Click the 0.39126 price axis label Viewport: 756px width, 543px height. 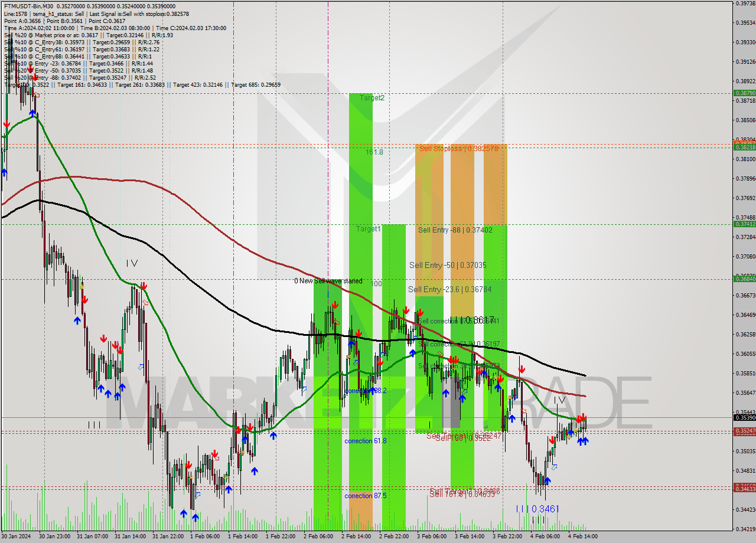click(x=745, y=61)
